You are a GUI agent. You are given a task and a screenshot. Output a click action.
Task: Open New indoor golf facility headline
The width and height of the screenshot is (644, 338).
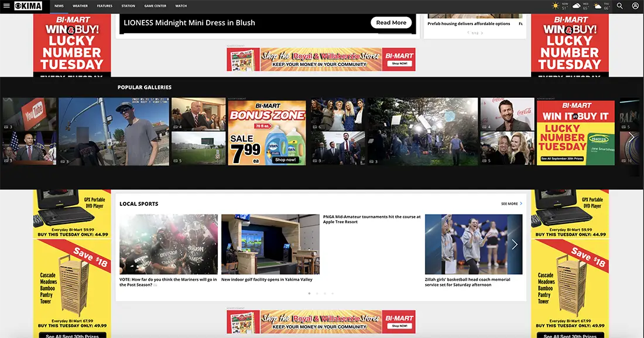click(266, 280)
